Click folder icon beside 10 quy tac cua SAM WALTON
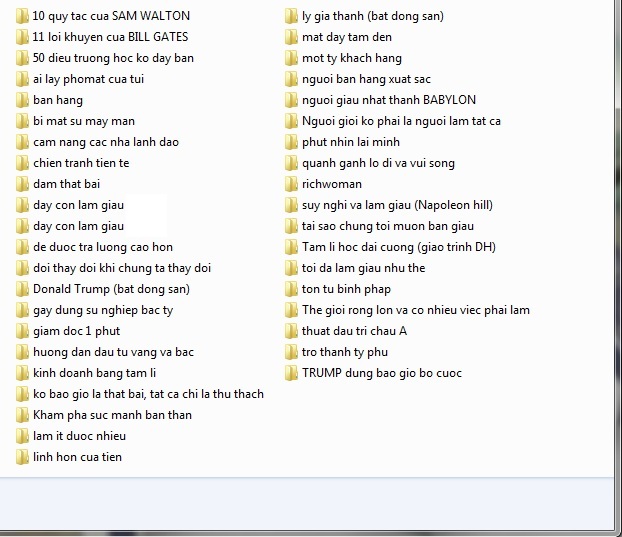 pyautogui.click(x=22, y=16)
